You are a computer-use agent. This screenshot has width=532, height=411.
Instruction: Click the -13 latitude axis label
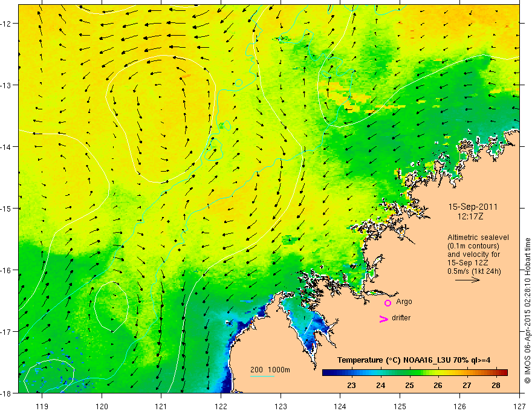tap(7, 85)
